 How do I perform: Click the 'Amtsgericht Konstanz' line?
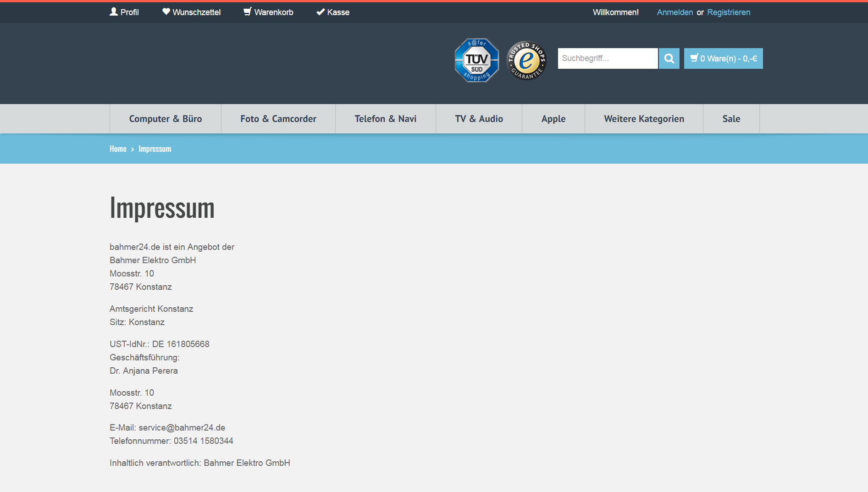tap(151, 309)
